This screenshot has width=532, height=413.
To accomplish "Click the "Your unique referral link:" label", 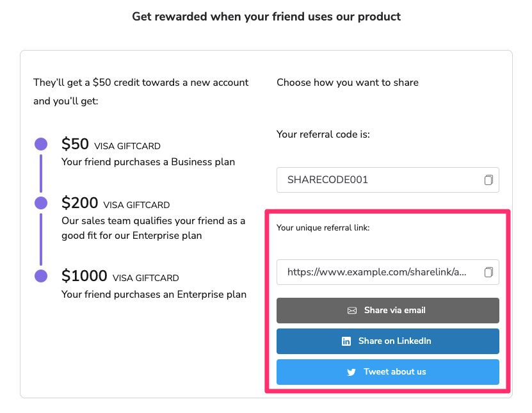I will [323, 227].
